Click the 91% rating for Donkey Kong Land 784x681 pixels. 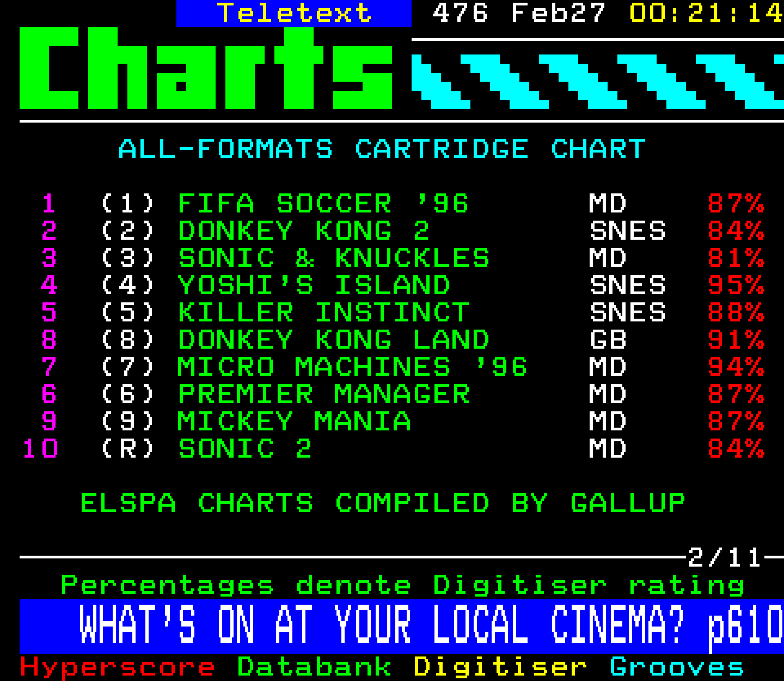736,340
